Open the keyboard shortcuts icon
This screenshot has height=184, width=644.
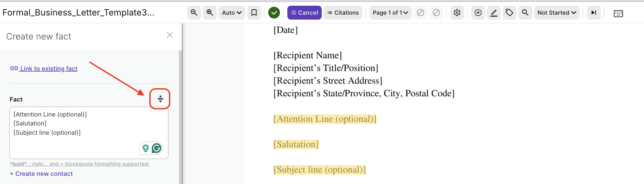618,13
